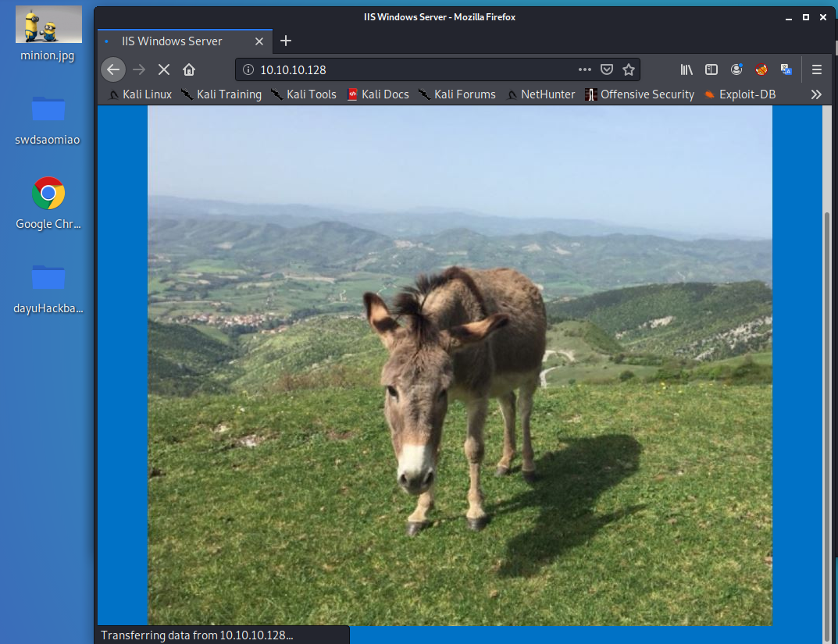Minimize the Firefox window
838x644 pixels.
click(788, 18)
